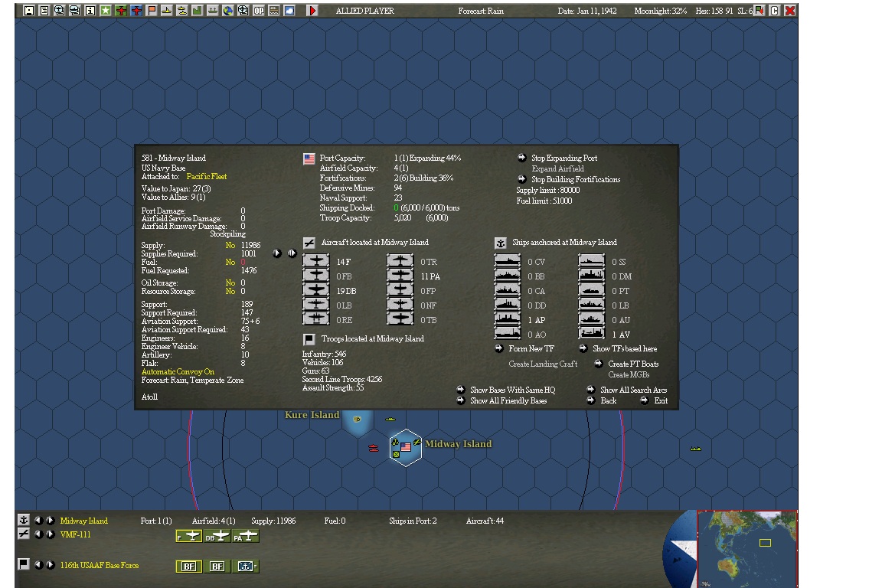Click next arrow beside 116th USAAF Base Force

click(51, 564)
